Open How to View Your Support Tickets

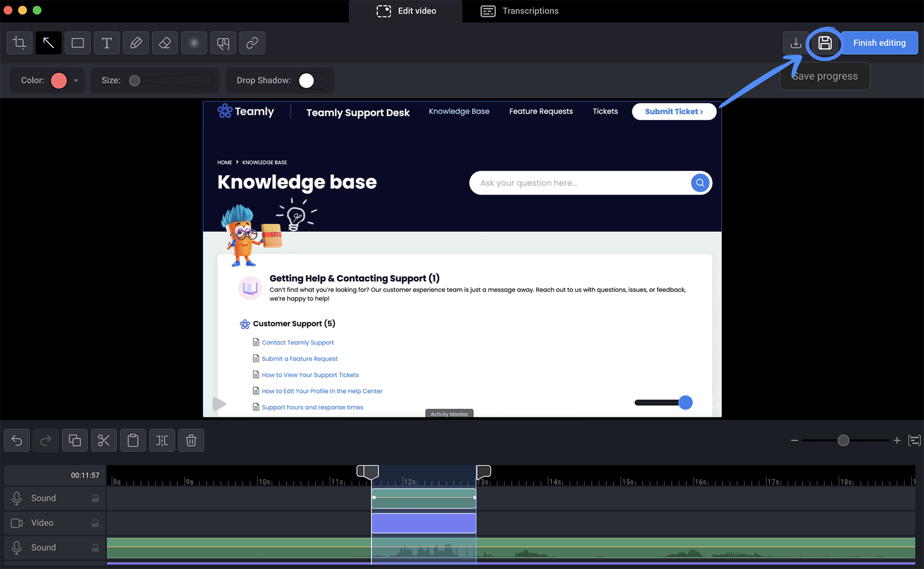coord(310,375)
